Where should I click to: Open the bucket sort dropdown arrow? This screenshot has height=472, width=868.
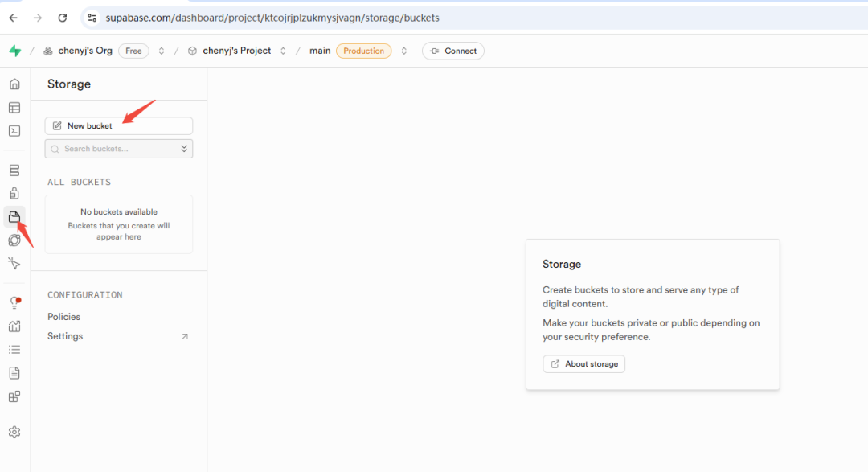click(x=184, y=149)
